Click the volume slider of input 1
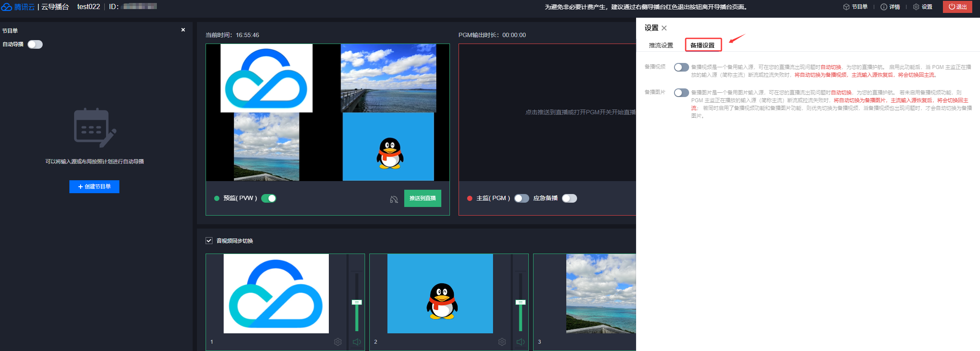980x351 pixels. (356, 302)
